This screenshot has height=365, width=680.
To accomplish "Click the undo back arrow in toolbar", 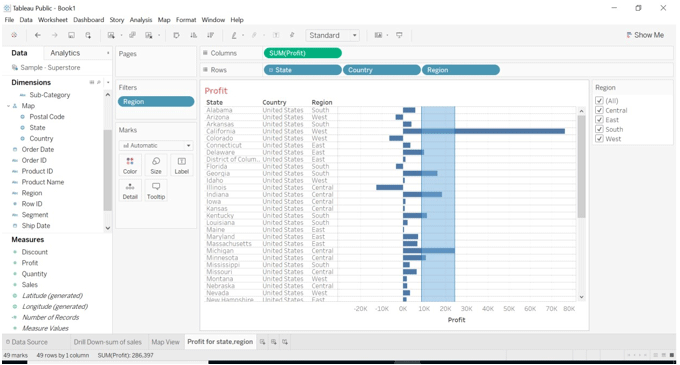I will point(38,36).
